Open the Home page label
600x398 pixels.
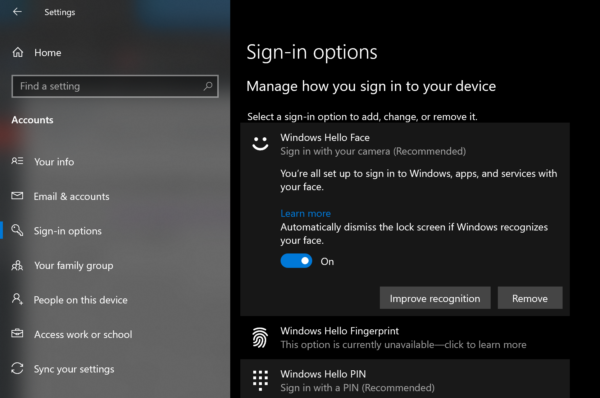coord(48,53)
